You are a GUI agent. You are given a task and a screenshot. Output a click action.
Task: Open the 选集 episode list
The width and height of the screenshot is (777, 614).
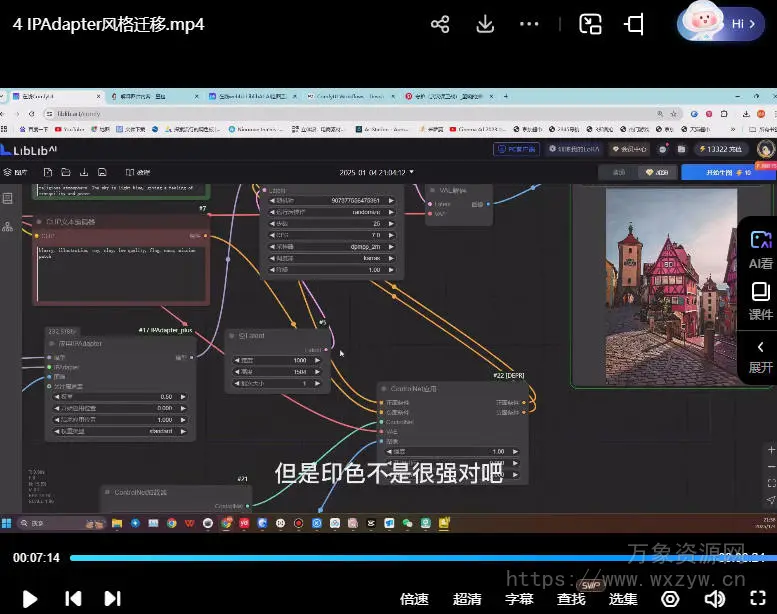click(x=623, y=598)
